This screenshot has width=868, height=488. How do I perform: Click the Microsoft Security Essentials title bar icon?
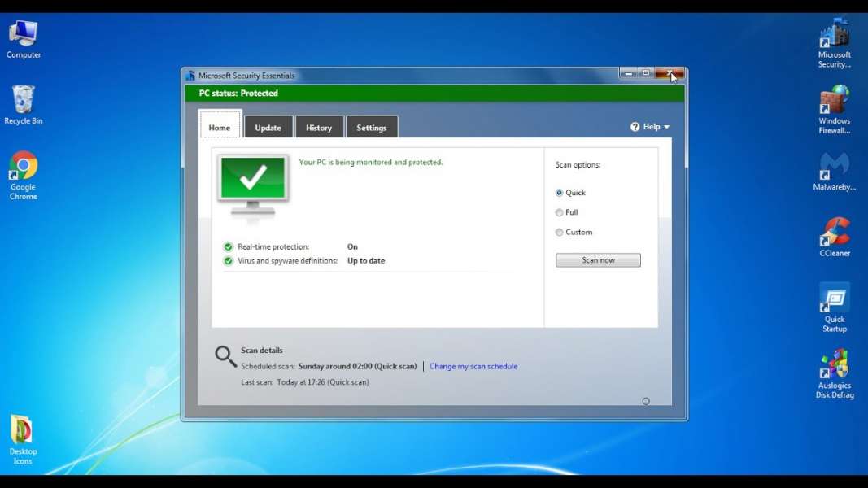point(190,76)
